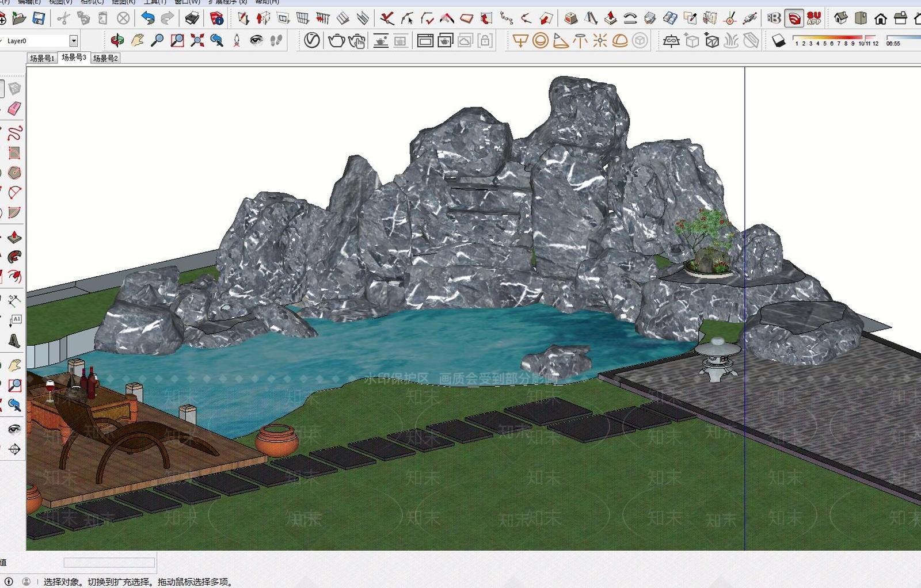This screenshot has width=921, height=588.
Task: Toggle V-Ray lock camera orientation
Action: tap(485, 40)
